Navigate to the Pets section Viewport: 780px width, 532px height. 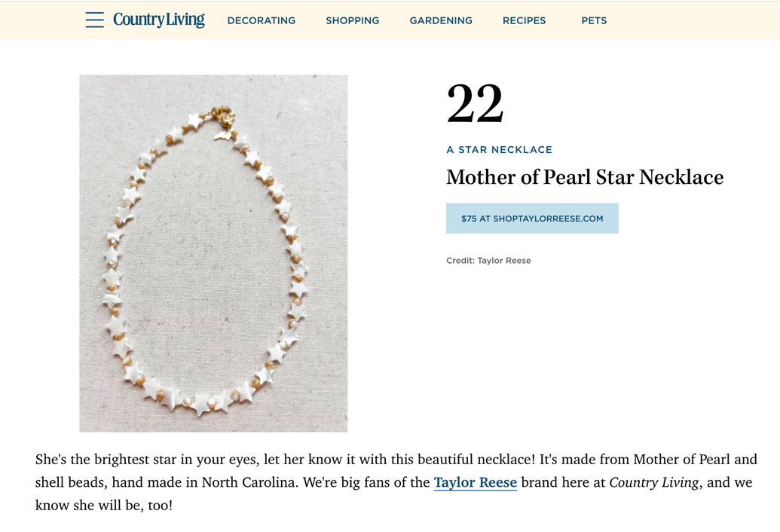(x=594, y=21)
